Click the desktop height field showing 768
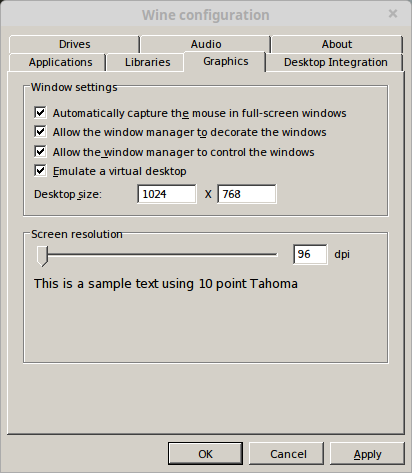The height and width of the screenshot is (473, 412). (247, 194)
